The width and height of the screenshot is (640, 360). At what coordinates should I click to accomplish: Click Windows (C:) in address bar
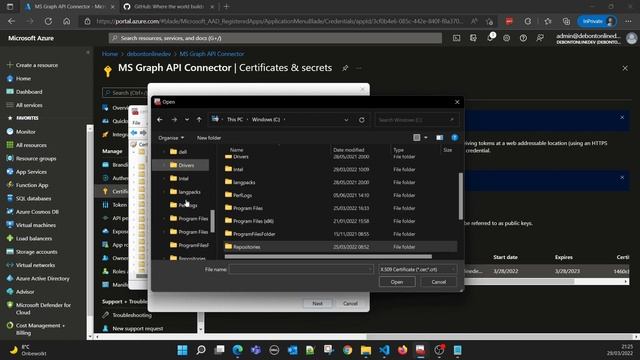coord(266,120)
